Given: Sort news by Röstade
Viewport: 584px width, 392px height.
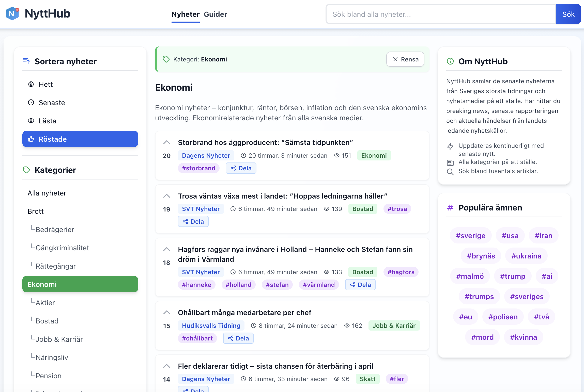Looking at the screenshot, I should tap(80, 139).
